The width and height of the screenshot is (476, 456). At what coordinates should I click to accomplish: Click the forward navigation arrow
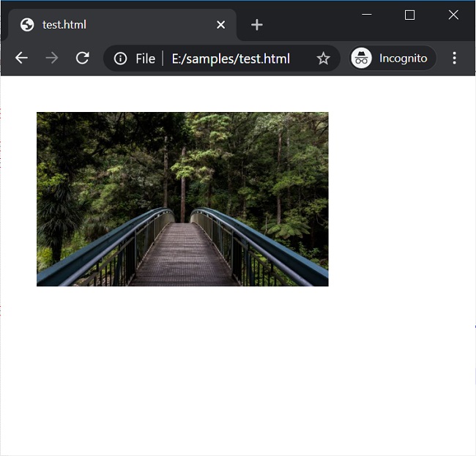pyautogui.click(x=51, y=58)
